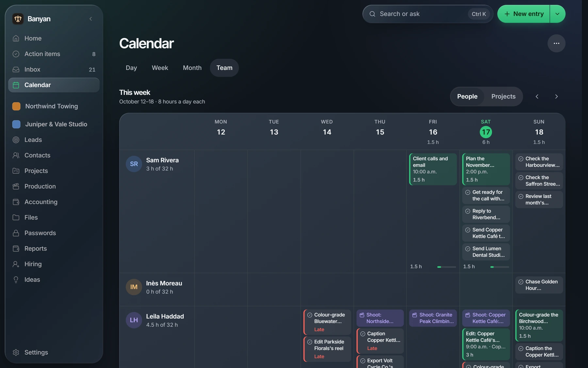Check off 'Reply to Riverbend' task
This screenshot has width=588, height=368.
pyautogui.click(x=468, y=211)
